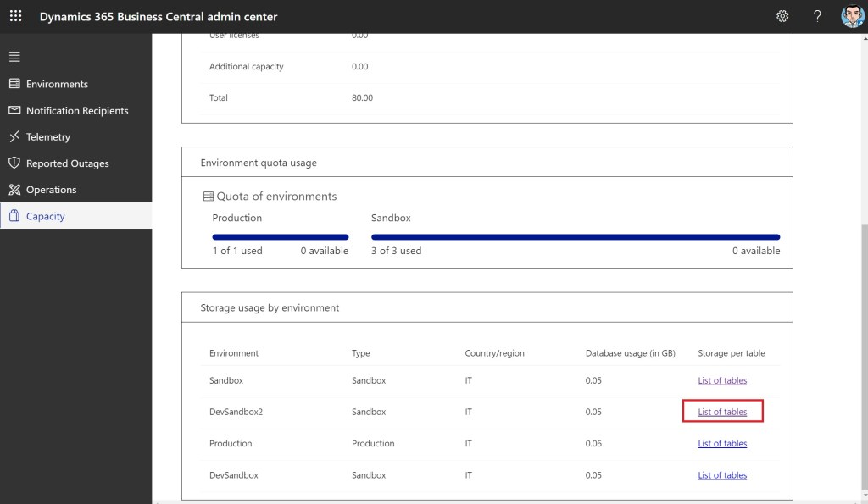Open the user profile avatar
868x504 pixels.
point(852,16)
